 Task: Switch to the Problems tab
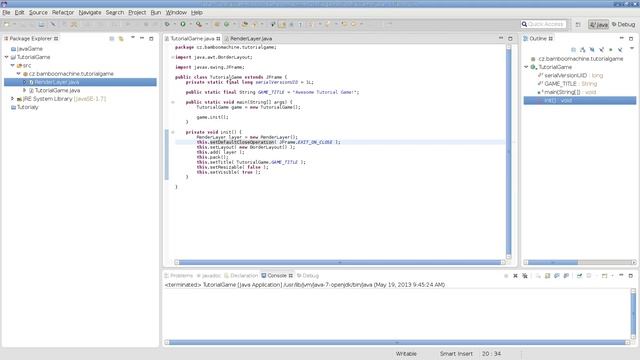178,276
